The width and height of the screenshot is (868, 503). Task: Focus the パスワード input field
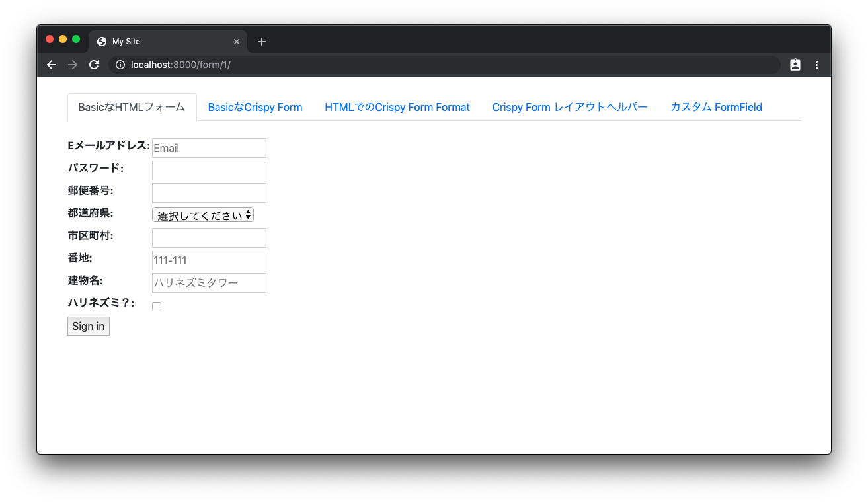click(x=209, y=170)
